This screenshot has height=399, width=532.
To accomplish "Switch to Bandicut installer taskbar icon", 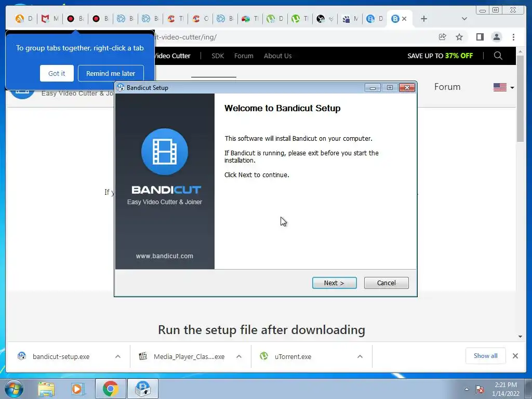I will [143, 389].
